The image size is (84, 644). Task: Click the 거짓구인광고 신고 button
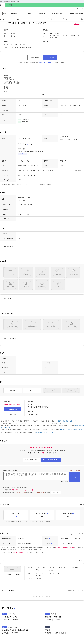[78, 533]
